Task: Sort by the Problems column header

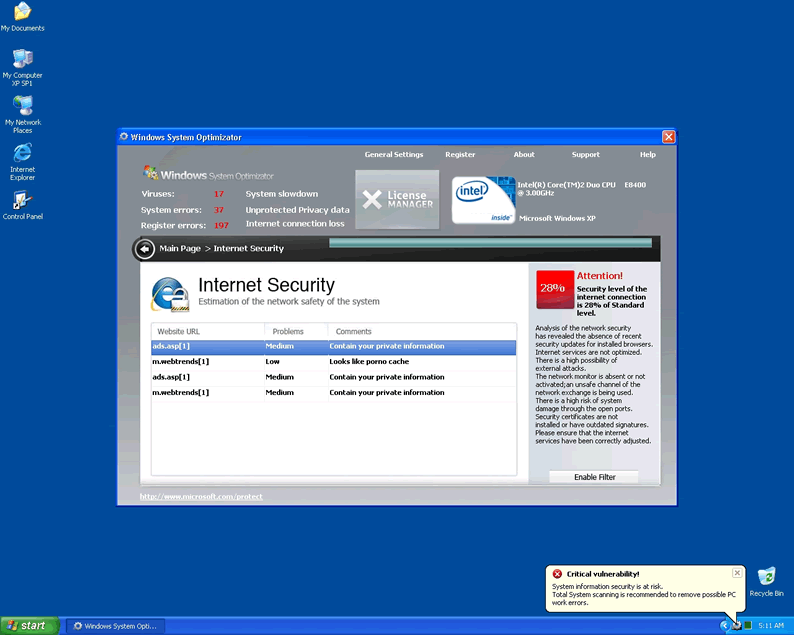Action: pos(296,331)
